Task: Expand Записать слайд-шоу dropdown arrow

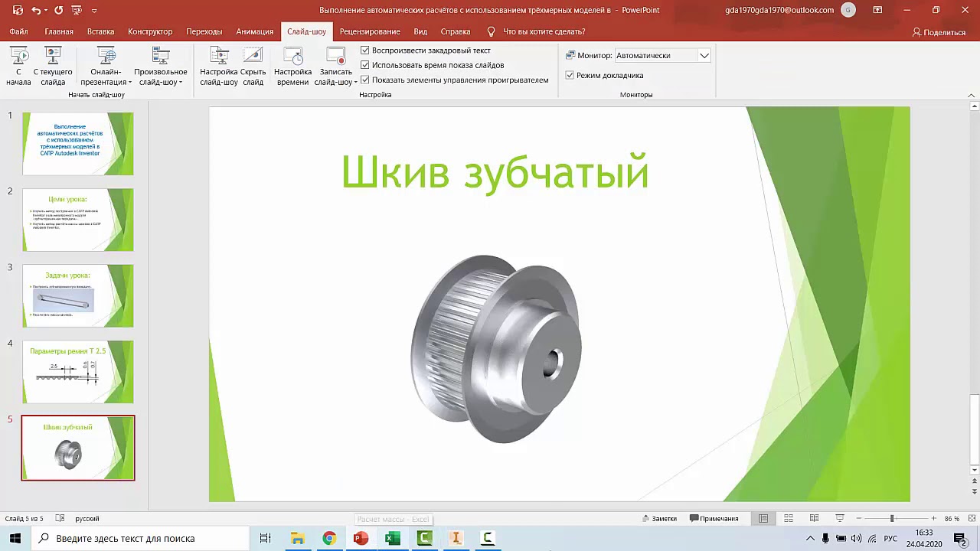Action: (356, 82)
